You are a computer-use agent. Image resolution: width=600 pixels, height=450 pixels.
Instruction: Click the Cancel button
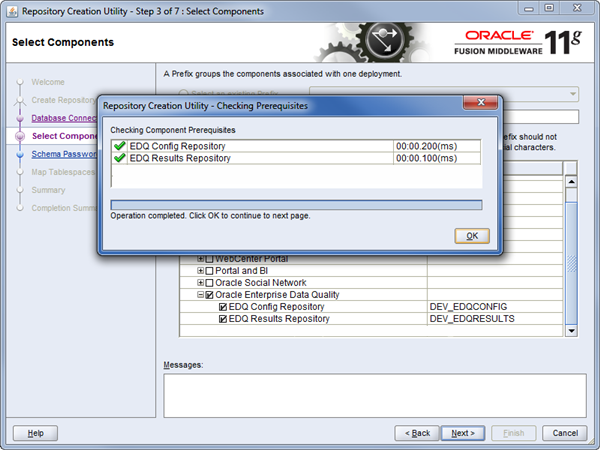(x=565, y=433)
